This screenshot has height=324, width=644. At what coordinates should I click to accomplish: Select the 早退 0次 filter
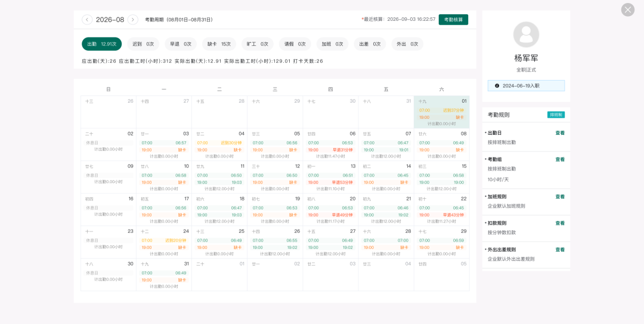point(181,44)
